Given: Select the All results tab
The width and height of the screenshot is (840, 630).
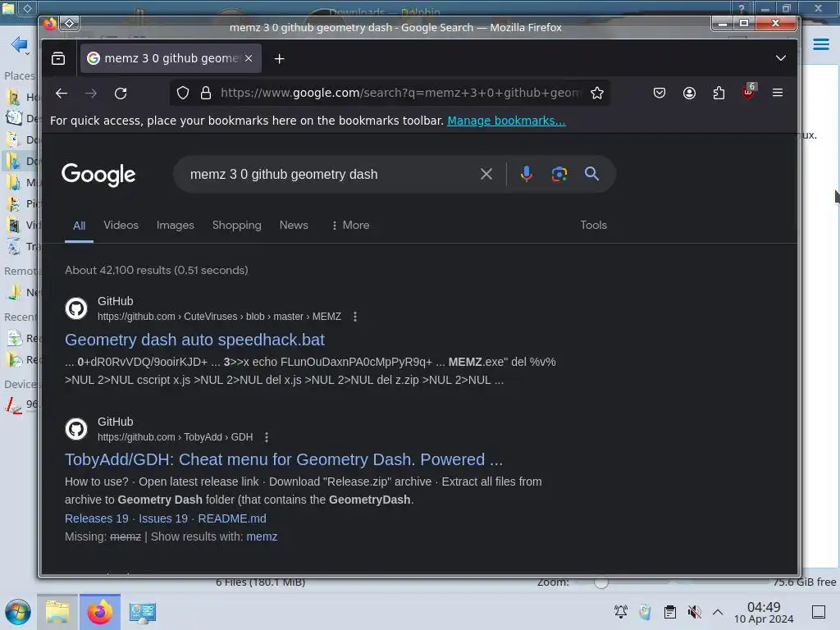Looking at the screenshot, I should click(x=80, y=226).
